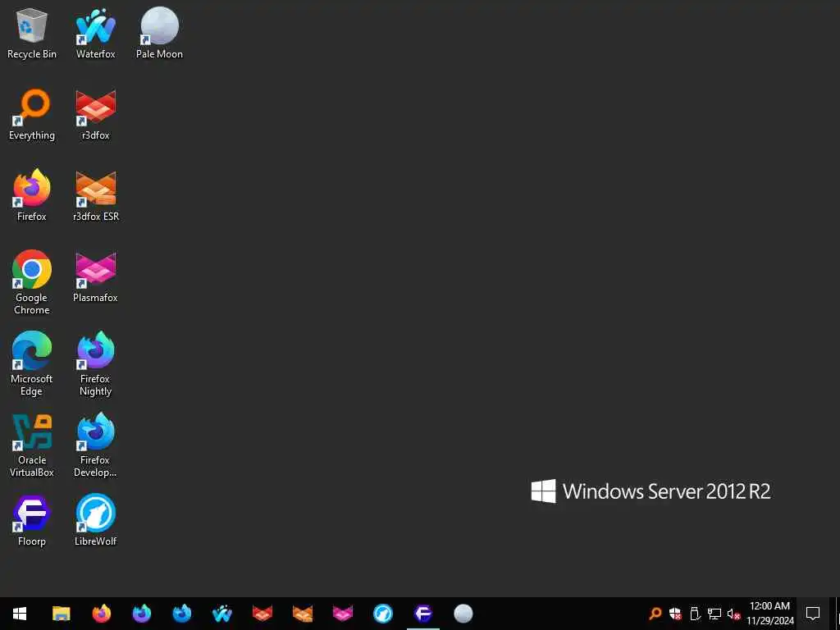Click the Floorp desktop shortcut
The image size is (840, 630).
pyautogui.click(x=32, y=521)
